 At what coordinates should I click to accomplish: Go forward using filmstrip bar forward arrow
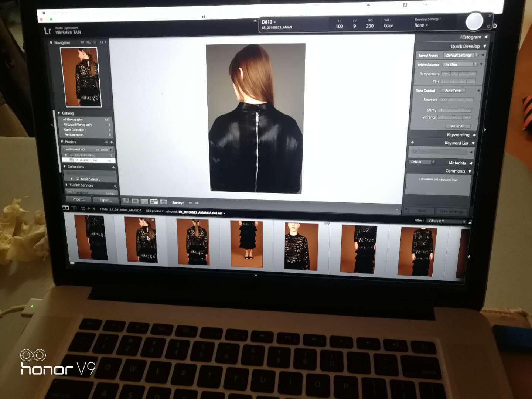[x=94, y=209]
